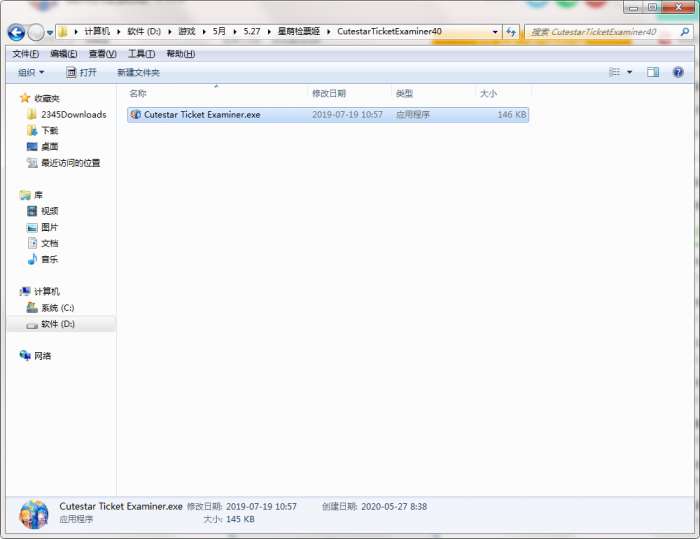Open 系统 (C:) drive
The height and width of the screenshot is (539, 700).
(58, 308)
